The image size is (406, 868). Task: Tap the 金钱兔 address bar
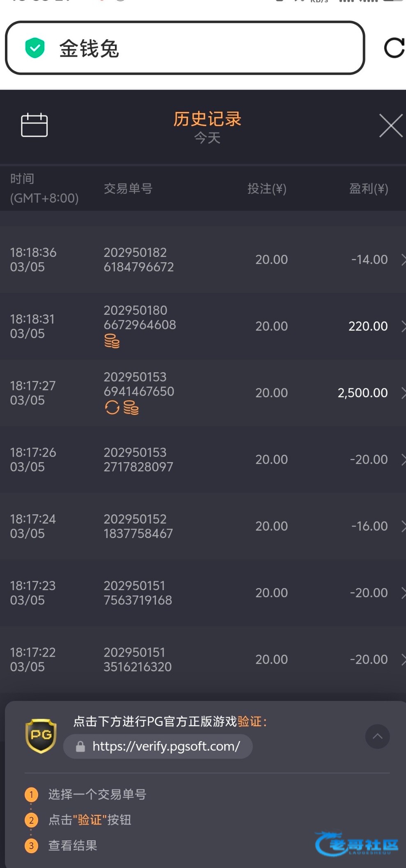point(185,48)
